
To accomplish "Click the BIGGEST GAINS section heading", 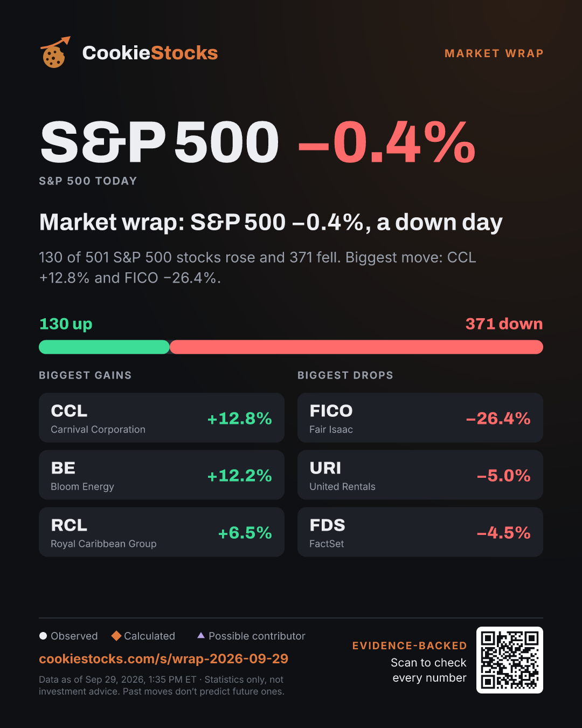I will pyautogui.click(x=85, y=375).
